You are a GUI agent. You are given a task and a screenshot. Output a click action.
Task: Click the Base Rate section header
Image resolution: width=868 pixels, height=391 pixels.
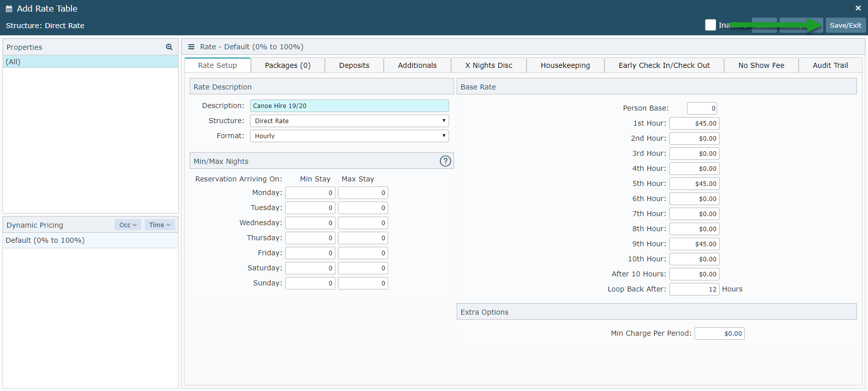coord(656,86)
